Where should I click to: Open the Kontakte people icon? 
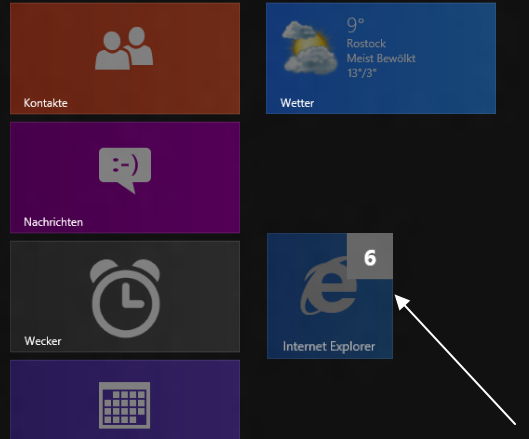[124, 48]
